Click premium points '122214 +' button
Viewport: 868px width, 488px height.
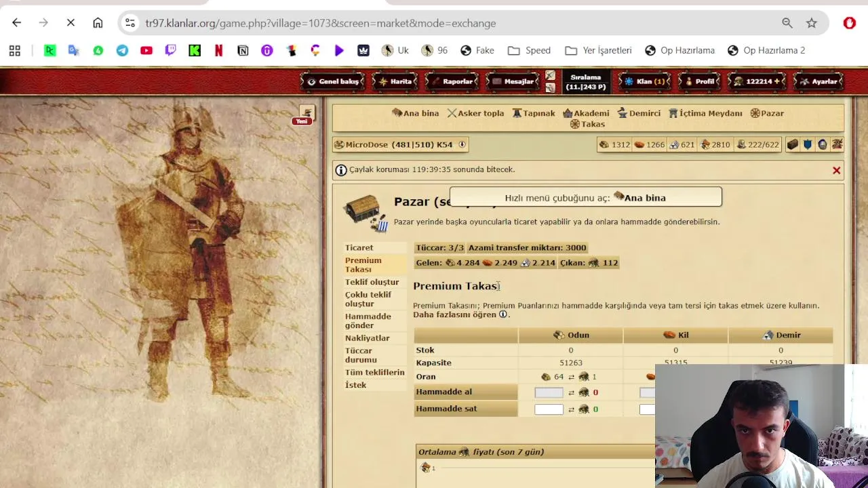tap(758, 81)
